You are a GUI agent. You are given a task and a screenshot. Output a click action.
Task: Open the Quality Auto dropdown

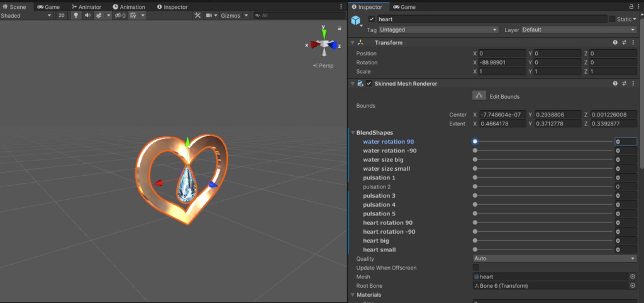tap(555, 259)
